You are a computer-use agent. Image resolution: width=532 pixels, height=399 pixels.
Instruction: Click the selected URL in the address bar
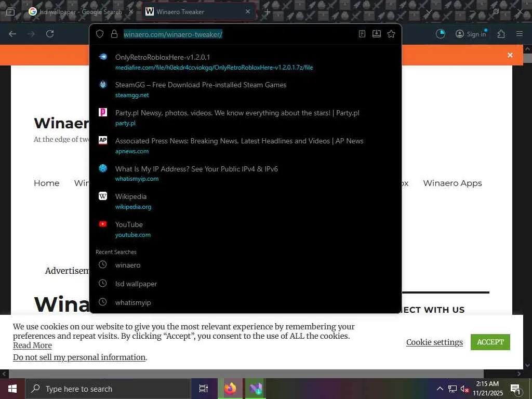pos(172,34)
